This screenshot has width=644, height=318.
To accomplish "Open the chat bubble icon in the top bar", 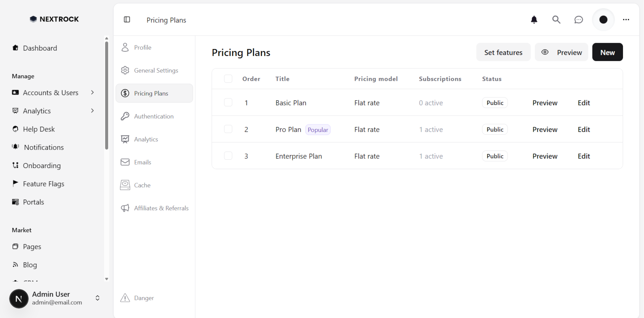I will pos(578,20).
